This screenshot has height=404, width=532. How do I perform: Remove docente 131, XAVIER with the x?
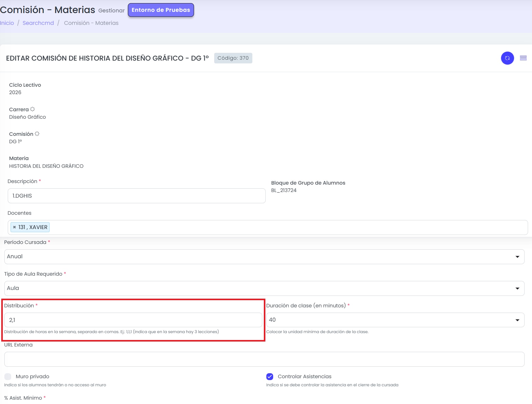click(14, 227)
